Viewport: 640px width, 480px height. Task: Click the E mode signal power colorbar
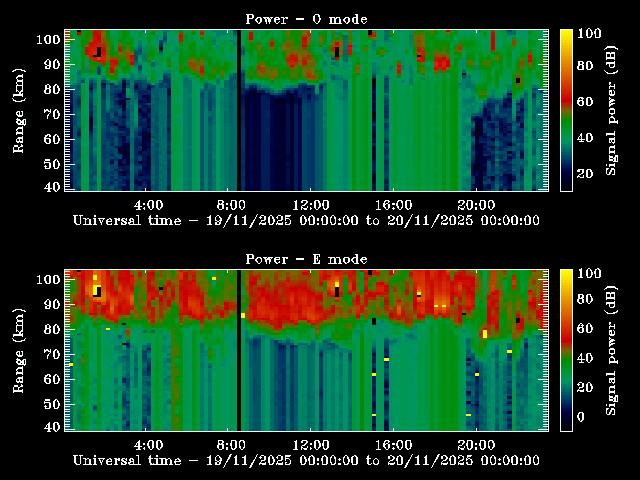tap(566, 349)
